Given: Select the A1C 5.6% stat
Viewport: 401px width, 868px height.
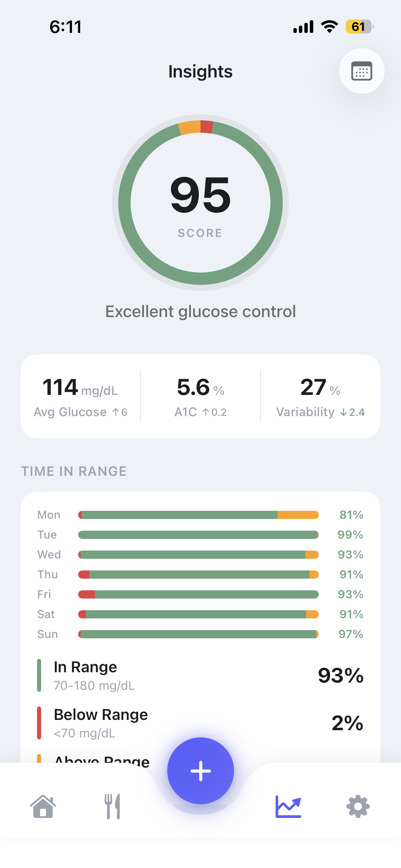Looking at the screenshot, I should (x=200, y=396).
